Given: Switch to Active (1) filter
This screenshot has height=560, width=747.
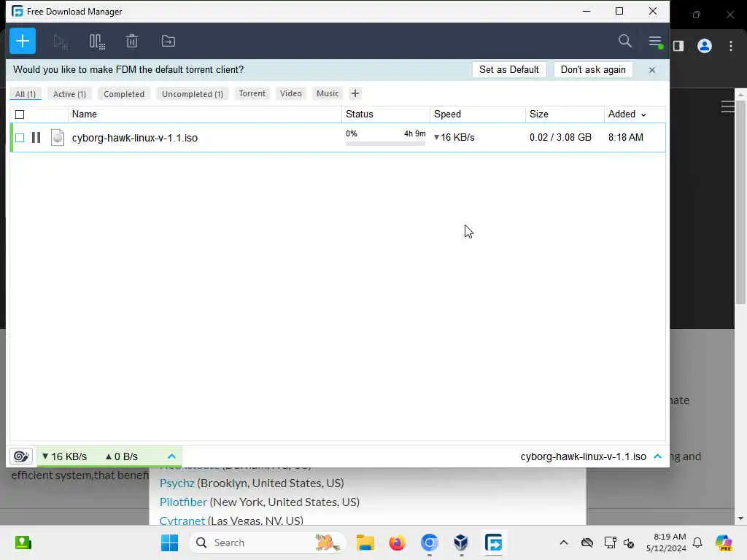Looking at the screenshot, I should (x=69, y=94).
